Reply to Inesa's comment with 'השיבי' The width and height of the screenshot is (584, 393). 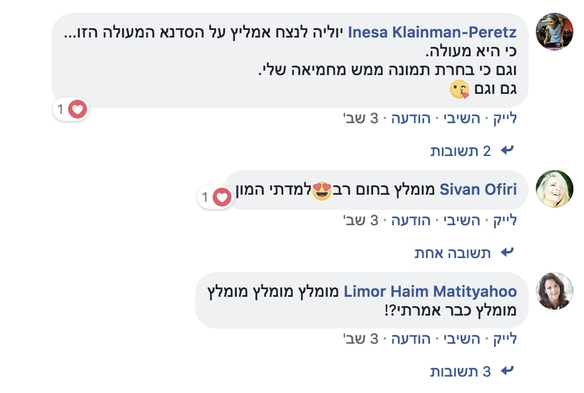pos(462,118)
